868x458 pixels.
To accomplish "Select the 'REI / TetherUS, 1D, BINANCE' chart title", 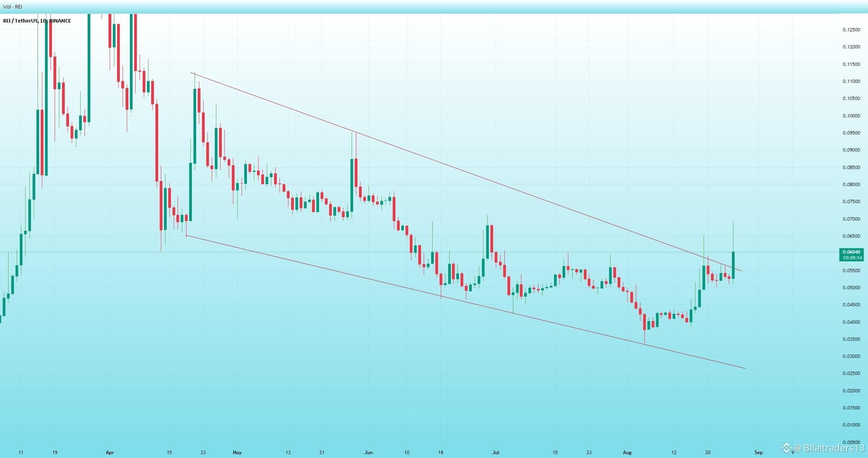I will click(x=37, y=21).
